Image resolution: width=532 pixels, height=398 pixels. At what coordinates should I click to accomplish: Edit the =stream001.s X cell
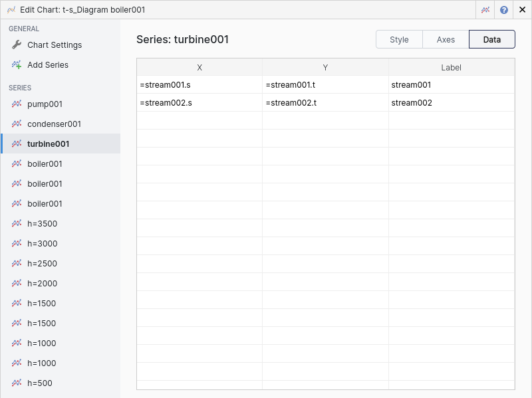199,85
